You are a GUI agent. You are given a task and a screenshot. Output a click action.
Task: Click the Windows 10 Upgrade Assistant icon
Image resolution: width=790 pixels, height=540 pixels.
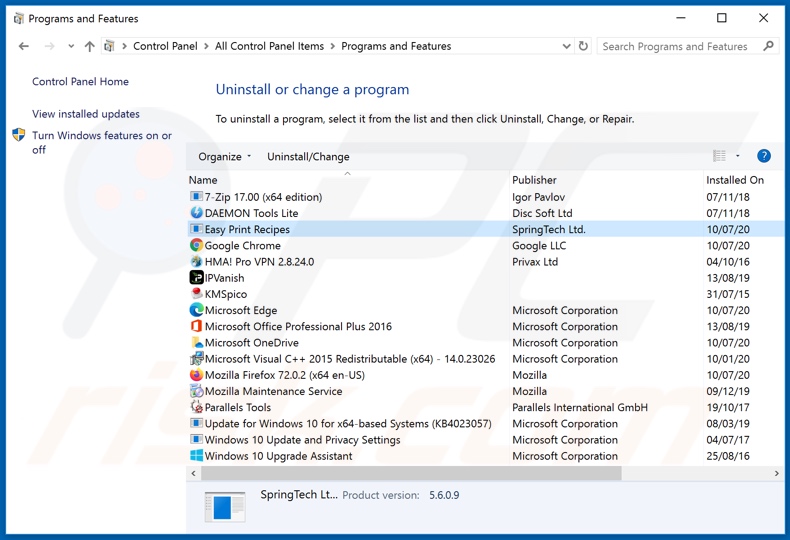(196, 455)
